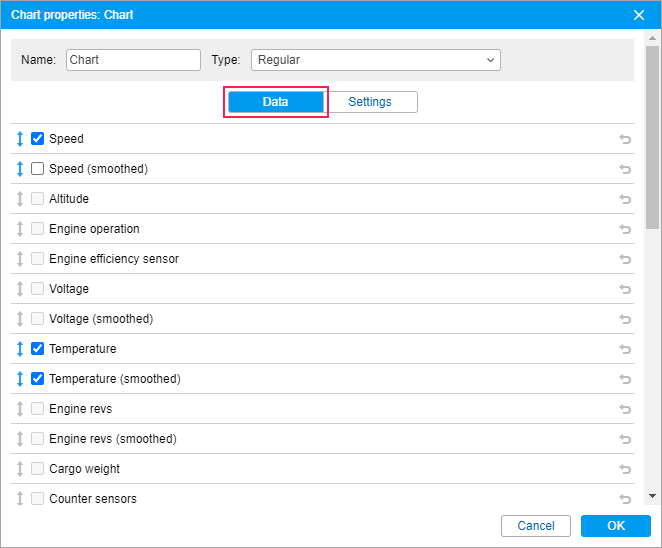Click the reorder arrow beside Temperature (smoothed)
Image resolution: width=662 pixels, height=548 pixels.
pos(20,379)
